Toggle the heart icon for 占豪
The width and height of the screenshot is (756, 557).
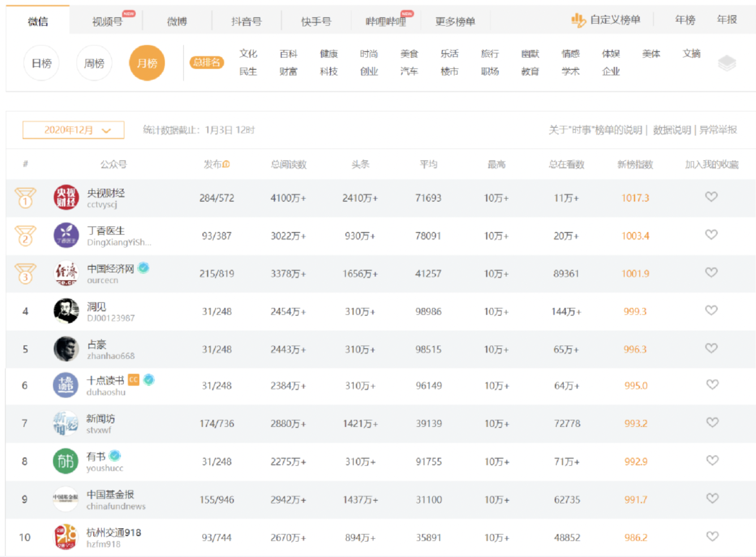click(x=711, y=348)
